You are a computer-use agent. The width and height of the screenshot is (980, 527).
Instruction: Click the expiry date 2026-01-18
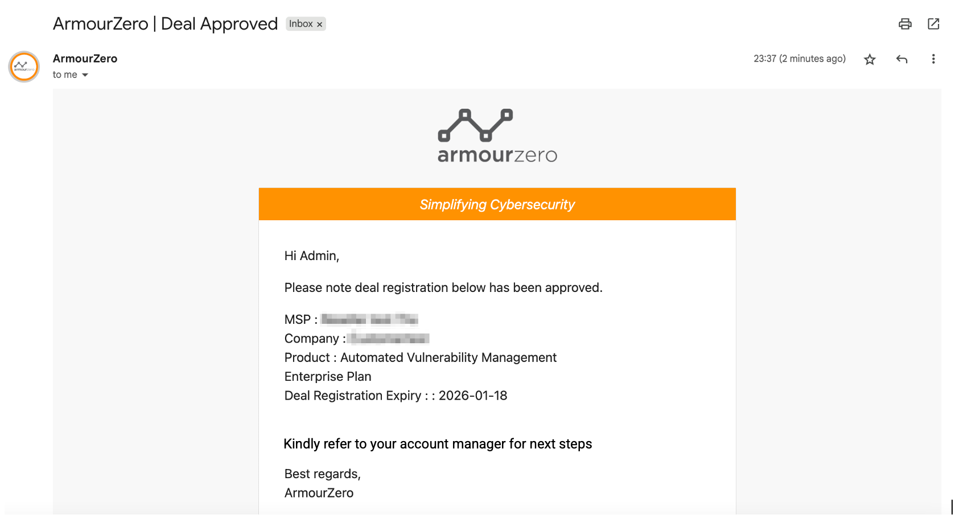tap(472, 396)
